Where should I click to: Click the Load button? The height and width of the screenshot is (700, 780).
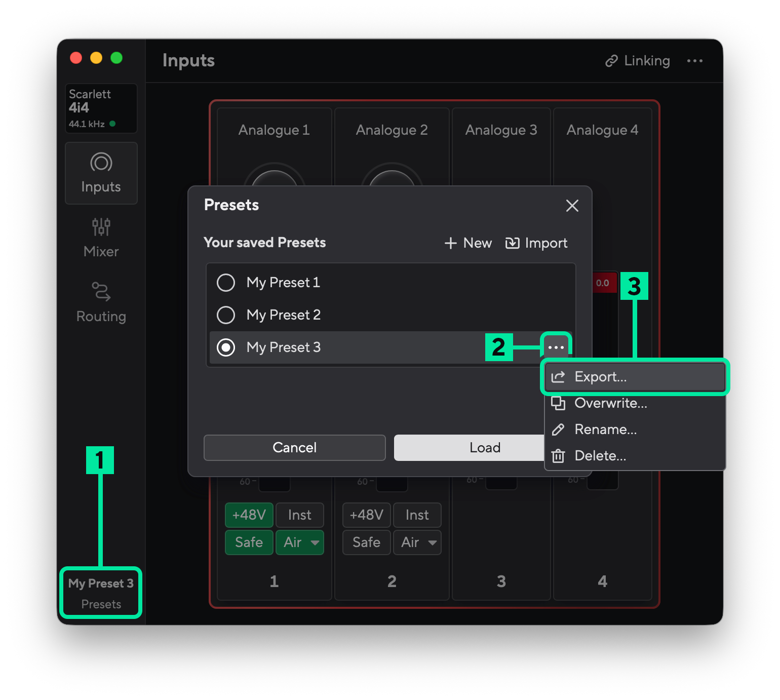470,448
